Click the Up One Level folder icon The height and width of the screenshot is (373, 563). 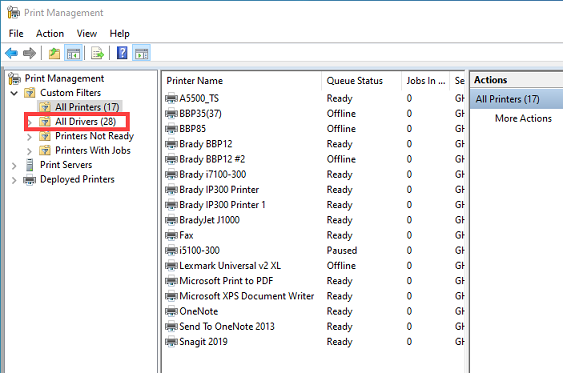point(54,53)
